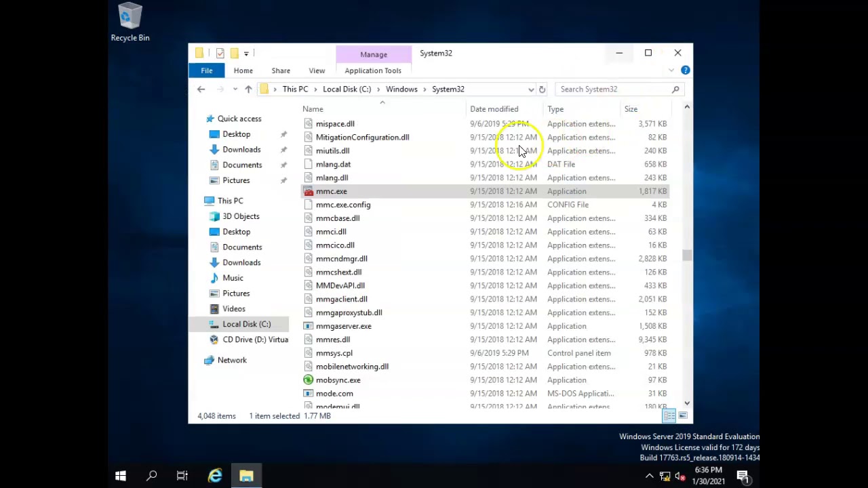Click the Properties quick access toolbar icon
868x488 pixels.
pos(220,53)
